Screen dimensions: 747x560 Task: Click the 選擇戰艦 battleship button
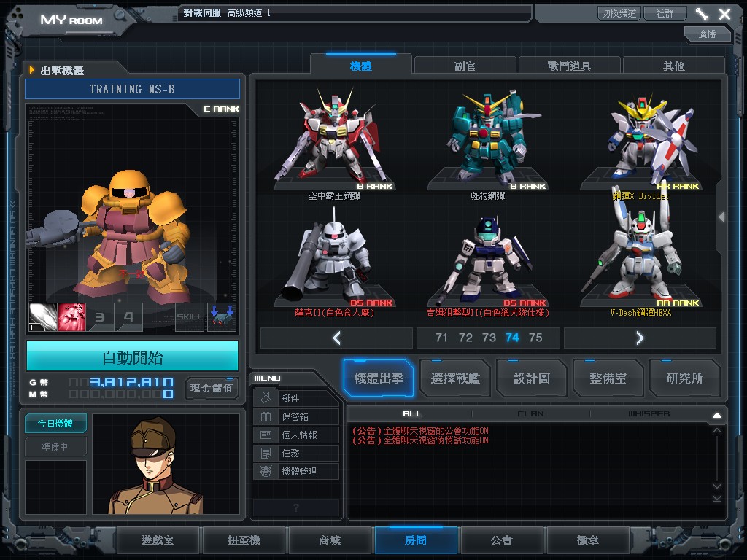455,378
